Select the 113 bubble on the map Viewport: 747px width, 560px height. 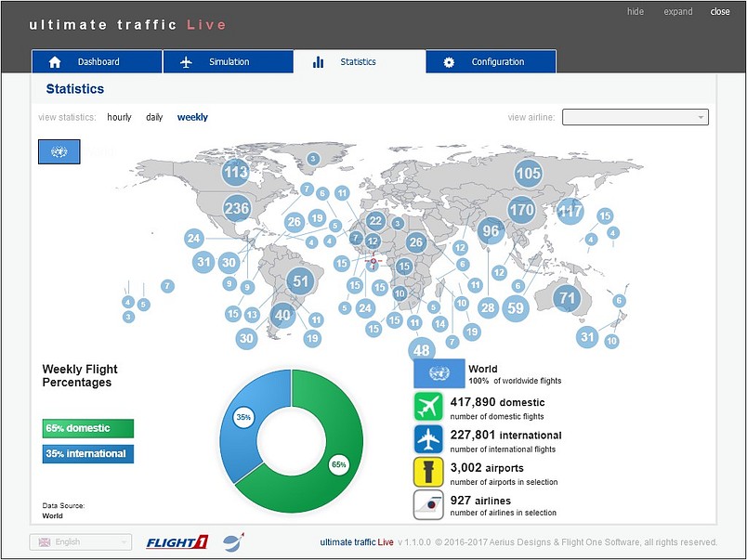[x=236, y=172]
